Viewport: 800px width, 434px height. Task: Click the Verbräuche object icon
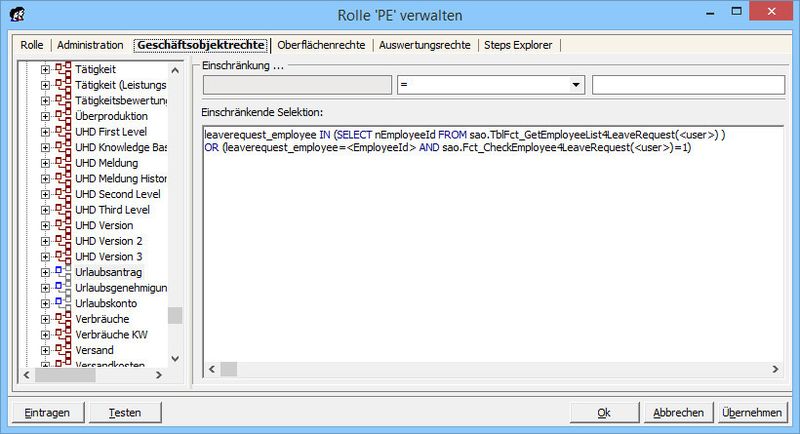pos(63,319)
